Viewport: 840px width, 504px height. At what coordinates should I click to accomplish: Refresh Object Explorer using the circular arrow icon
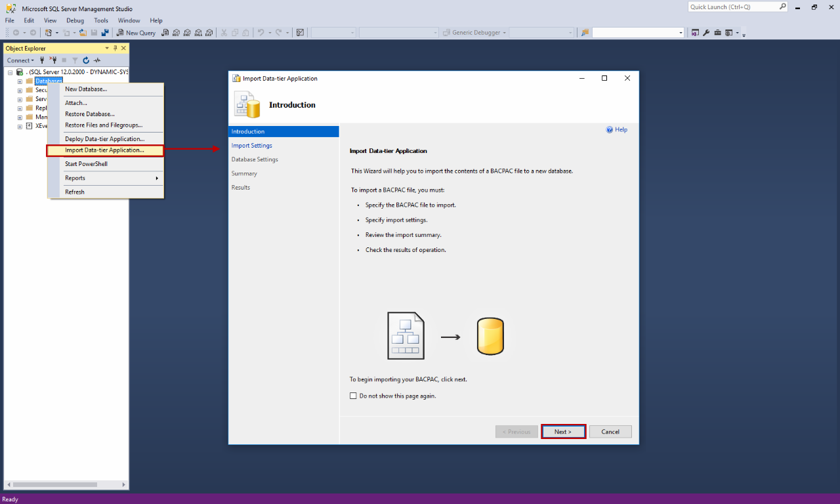[x=86, y=60]
